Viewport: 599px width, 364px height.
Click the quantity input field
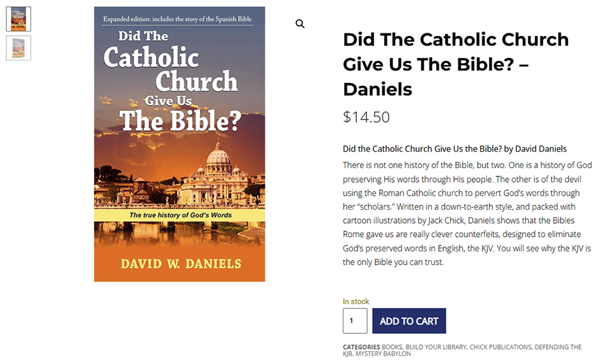coord(354,321)
